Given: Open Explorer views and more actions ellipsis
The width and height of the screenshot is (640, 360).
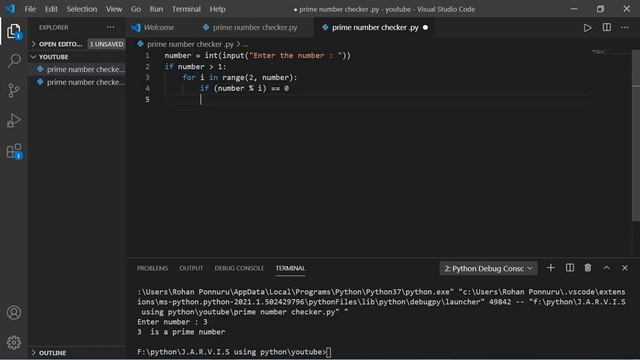Looking at the screenshot, I should pos(111,27).
